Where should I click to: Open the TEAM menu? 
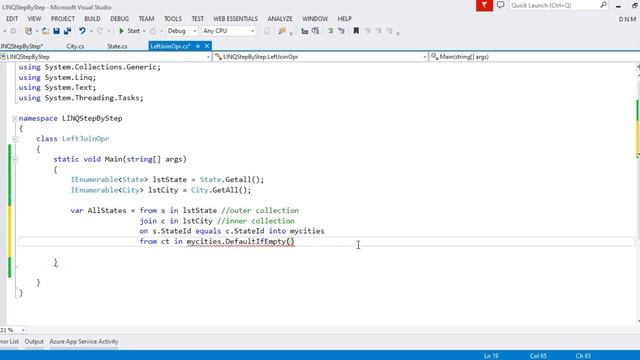(x=146, y=19)
